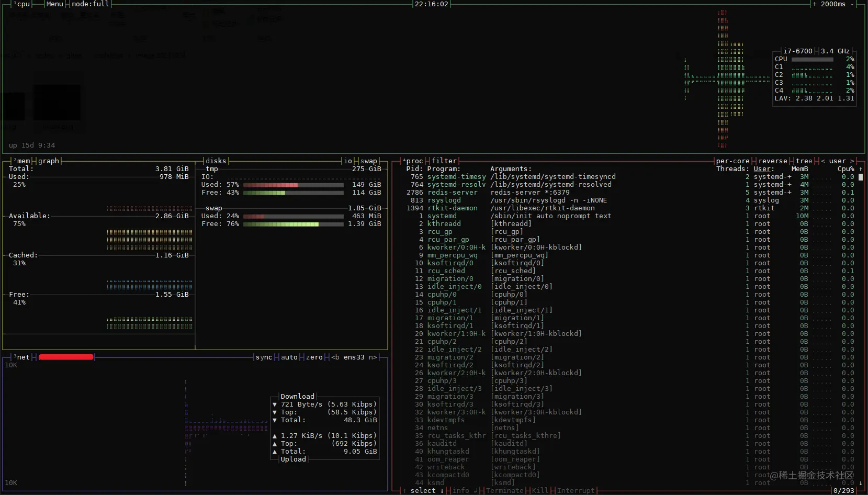Select the mm_percpu_wq process row

630,255
